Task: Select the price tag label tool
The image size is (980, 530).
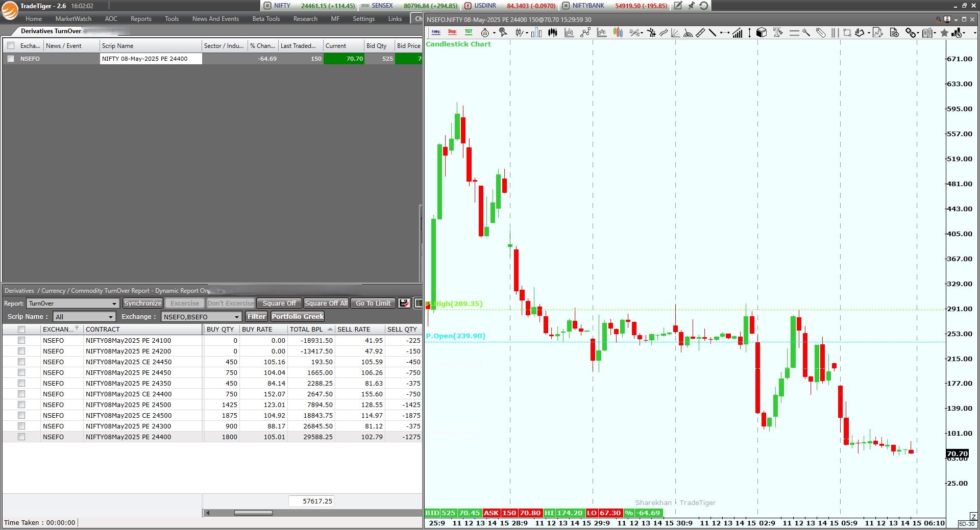Action: (x=821, y=33)
